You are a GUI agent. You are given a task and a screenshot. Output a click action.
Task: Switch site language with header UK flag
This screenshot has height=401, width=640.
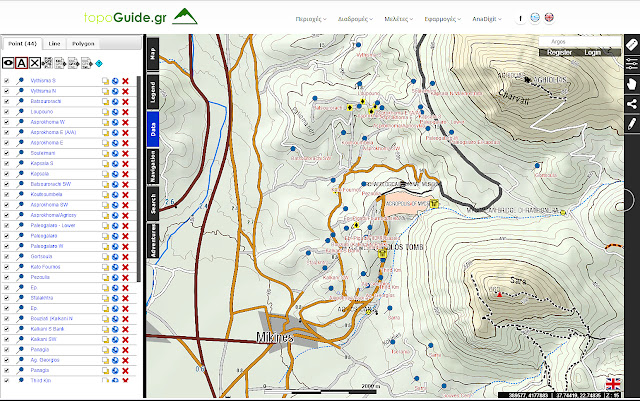[549, 18]
